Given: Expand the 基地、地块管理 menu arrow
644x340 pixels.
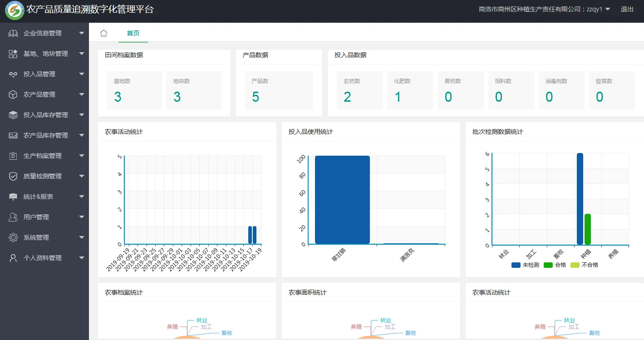Looking at the screenshot, I should click(x=82, y=54).
